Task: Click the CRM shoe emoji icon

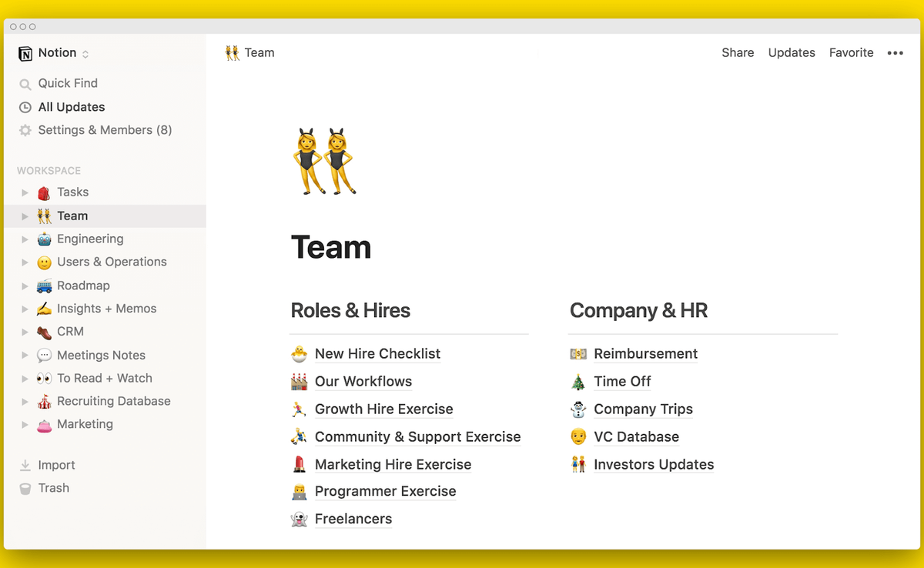Action: coord(44,332)
